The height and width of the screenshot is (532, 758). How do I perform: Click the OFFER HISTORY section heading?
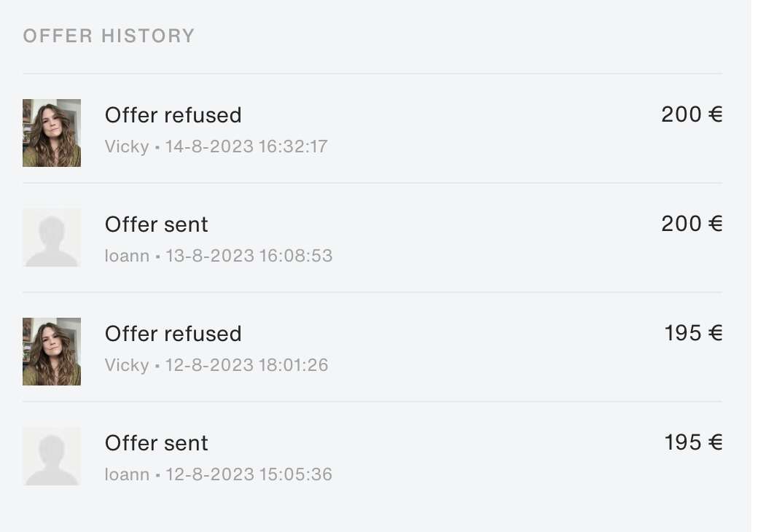pos(109,36)
